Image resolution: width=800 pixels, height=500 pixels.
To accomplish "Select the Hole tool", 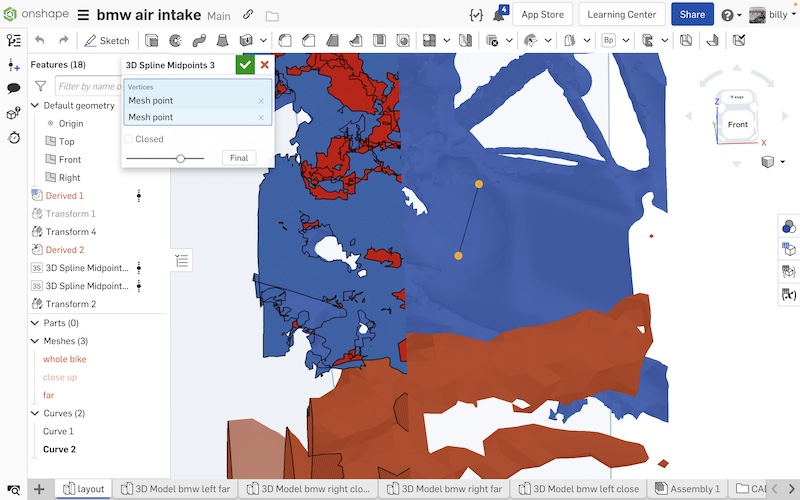I will click(x=403, y=40).
